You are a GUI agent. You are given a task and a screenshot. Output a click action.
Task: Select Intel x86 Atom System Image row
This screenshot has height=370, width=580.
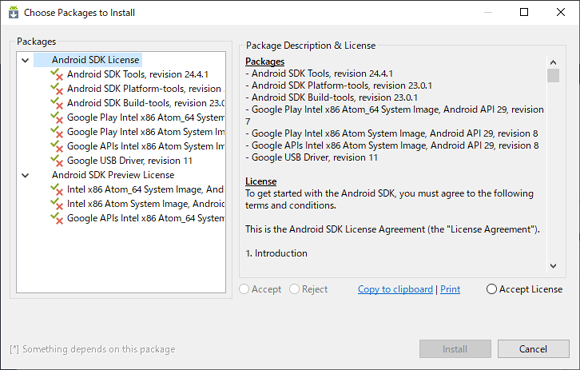pos(145,204)
